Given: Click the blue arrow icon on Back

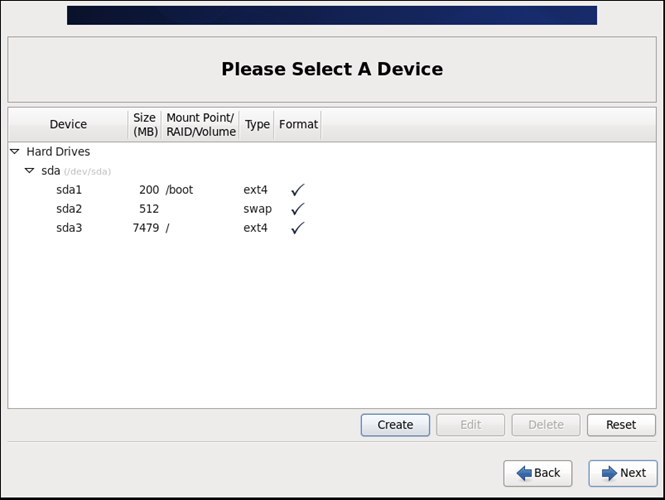Looking at the screenshot, I should coord(524,473).
